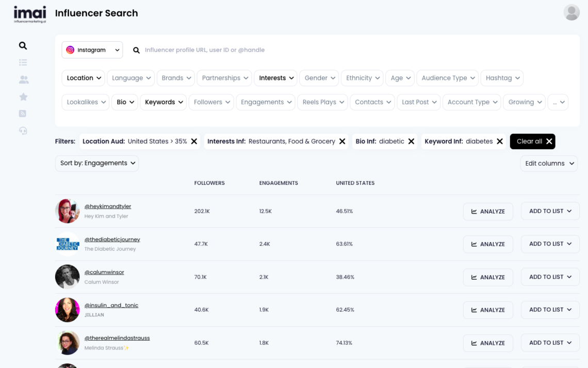The width and height of the screenshot is (588, 368).
Task: Click the RSS feed icon in the sidebar
Action: coord(23,114)
